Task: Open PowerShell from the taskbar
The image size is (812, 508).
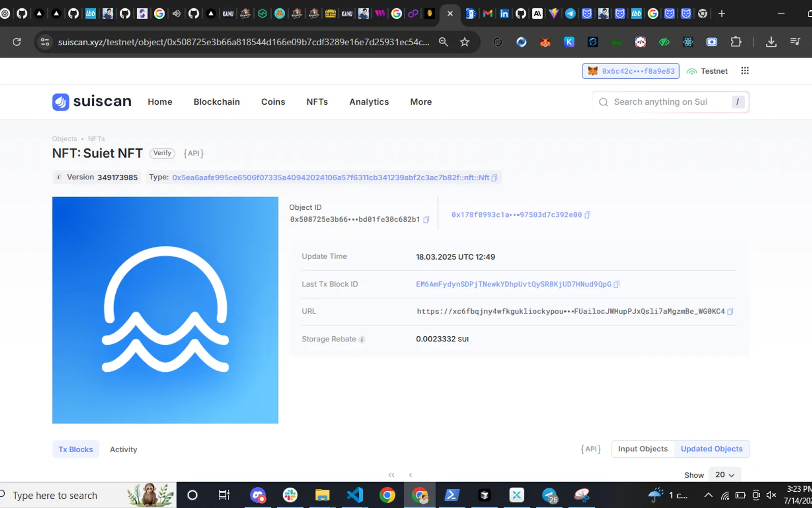Action: [x=452, y=495]
